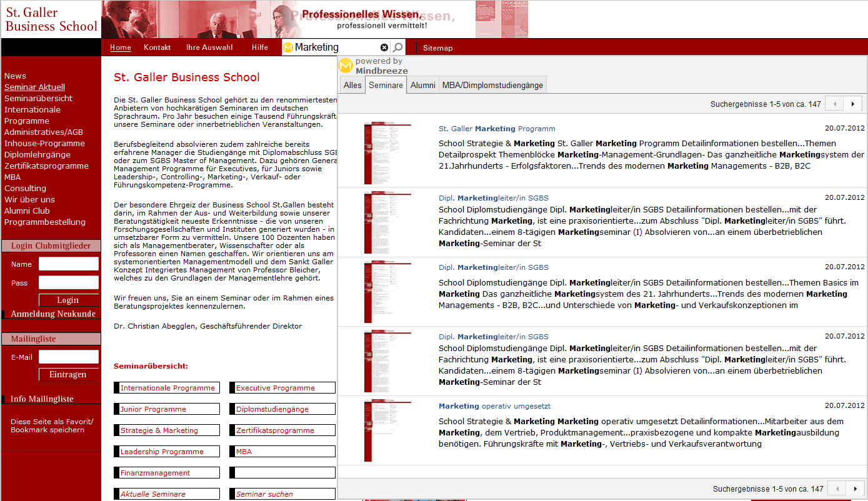This screenshot has width=868, height=501.
Task: Open the Internationale Programme overview box
Action: 167,388
